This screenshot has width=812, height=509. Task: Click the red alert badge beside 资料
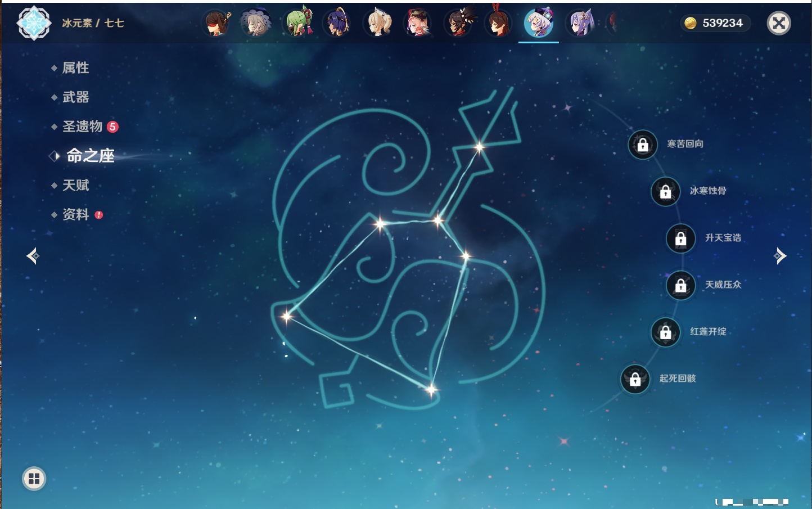(x=99, y=215)
